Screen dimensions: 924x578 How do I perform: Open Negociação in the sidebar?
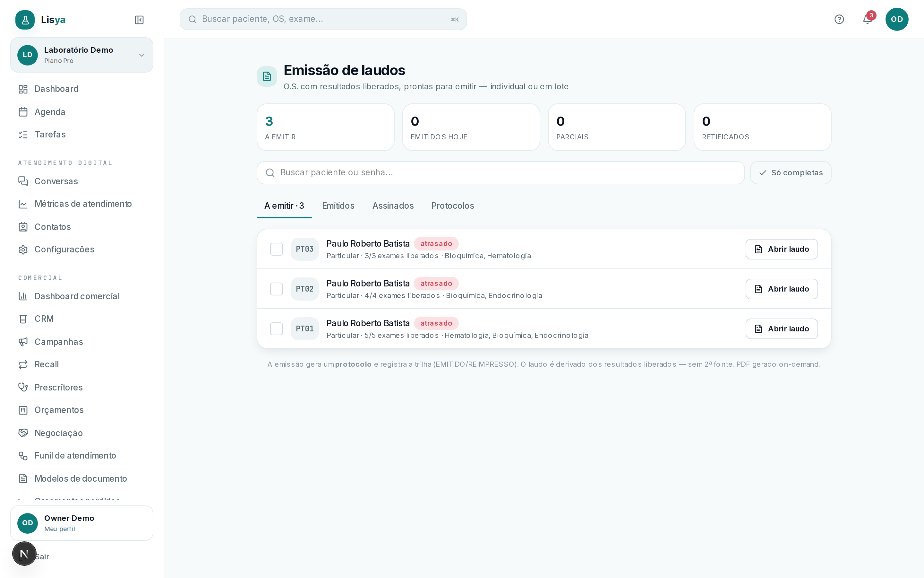pos(82,433)
